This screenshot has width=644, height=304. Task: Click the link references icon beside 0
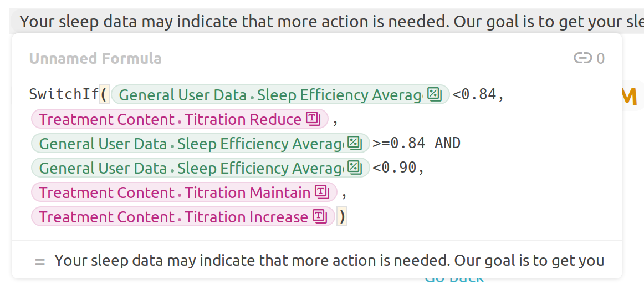[x=582, y=58]
